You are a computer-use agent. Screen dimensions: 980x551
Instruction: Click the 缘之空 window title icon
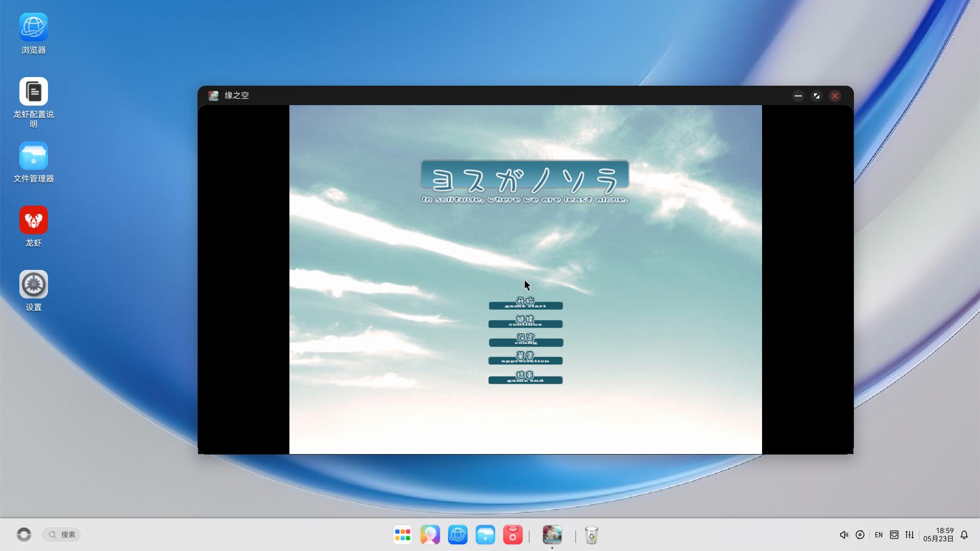click(213, 95)
